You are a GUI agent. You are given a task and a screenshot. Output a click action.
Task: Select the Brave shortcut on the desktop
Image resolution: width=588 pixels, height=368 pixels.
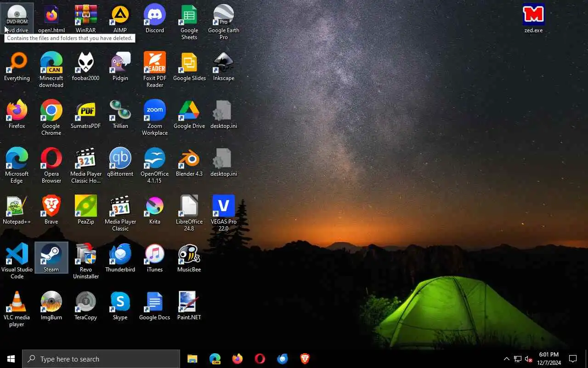pyautogui.click(x=51, y=210)
